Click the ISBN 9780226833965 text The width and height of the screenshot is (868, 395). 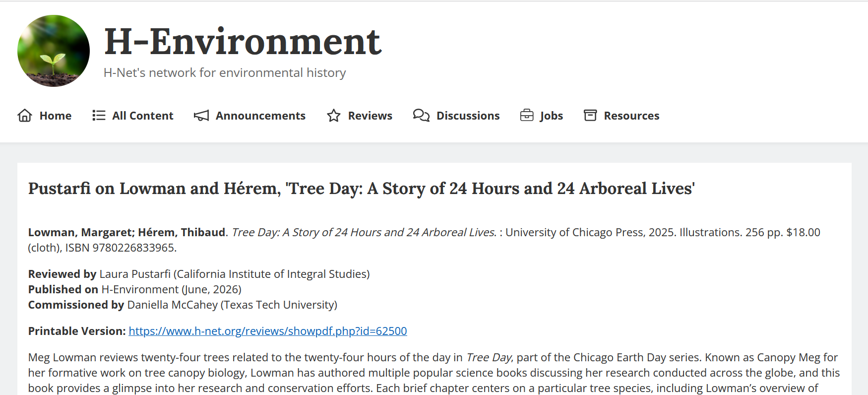pos(121,248)
